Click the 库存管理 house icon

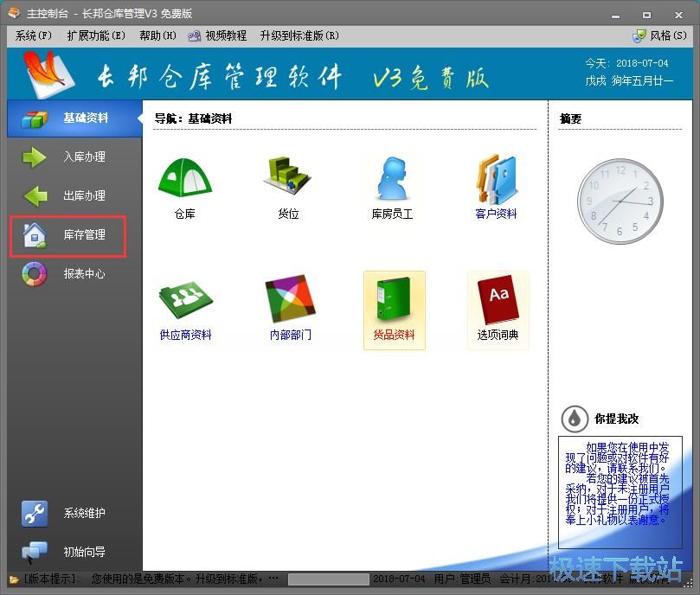click(35, 235)
